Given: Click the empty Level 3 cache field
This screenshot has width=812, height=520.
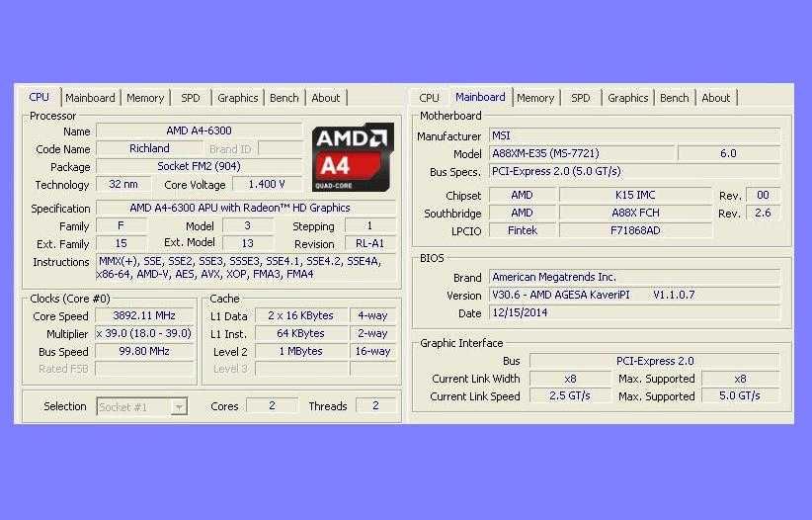Looking at the screenshot, I should (301, 369).
